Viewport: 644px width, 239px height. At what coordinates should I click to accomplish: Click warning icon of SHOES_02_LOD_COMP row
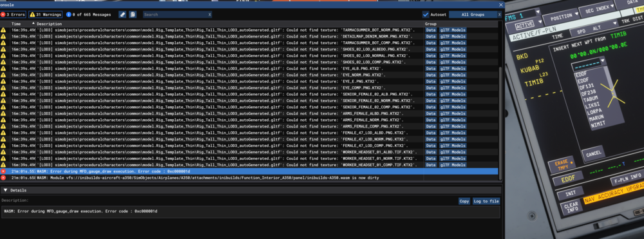3,62
